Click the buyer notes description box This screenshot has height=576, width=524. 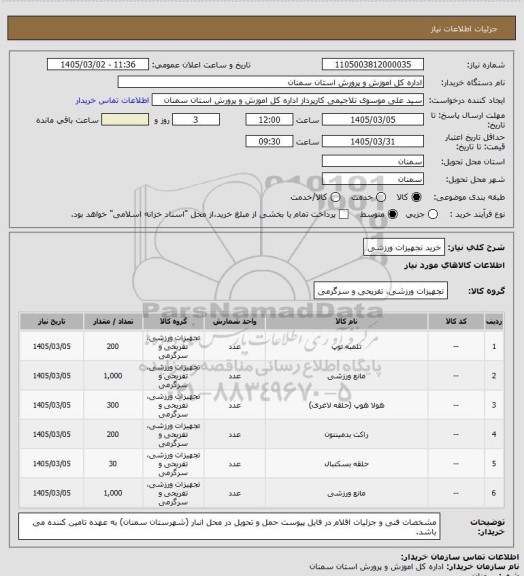click(x=229, y=526)
